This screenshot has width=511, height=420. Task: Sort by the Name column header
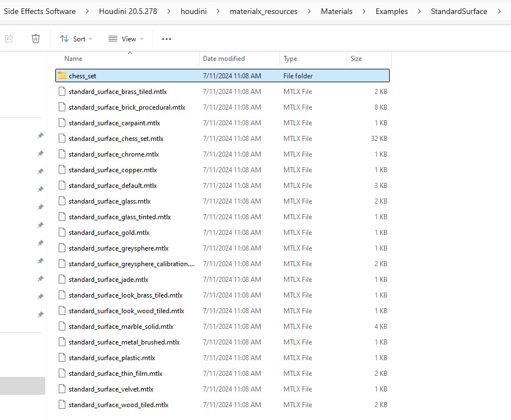73,59
